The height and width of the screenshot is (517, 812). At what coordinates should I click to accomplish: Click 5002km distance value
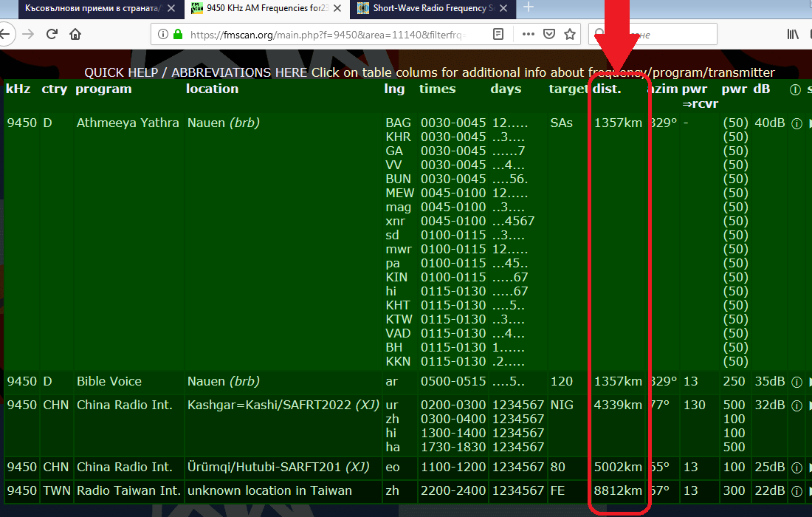pos(618,467)
